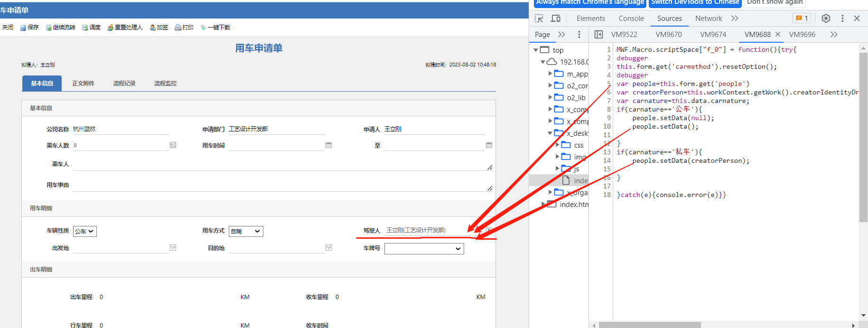Close the DevTools panel
Viewport: 868px width, 328px height.
point(857,18)
